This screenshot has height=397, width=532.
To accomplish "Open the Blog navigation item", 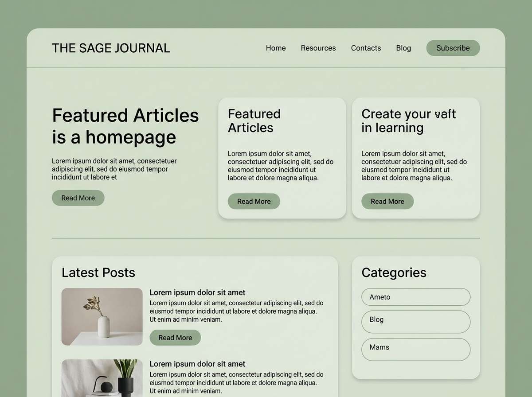I will [403, 48].
